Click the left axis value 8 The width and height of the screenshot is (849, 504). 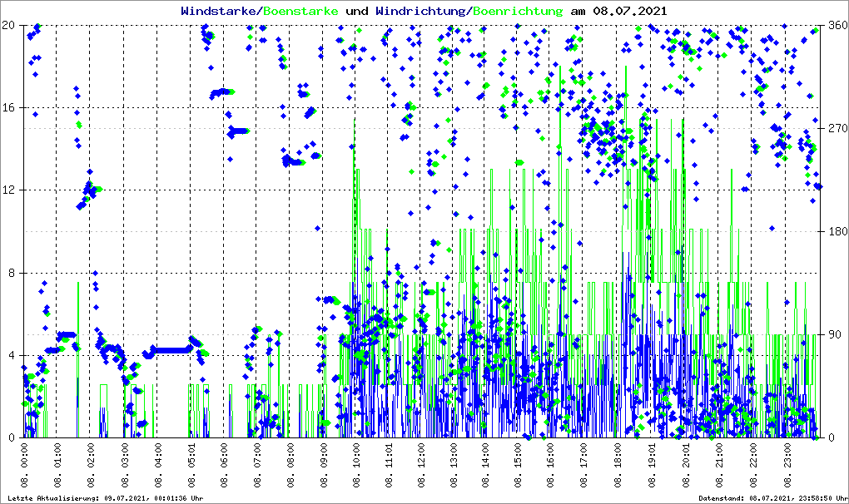pyautogui.click(x=12, y=273)
